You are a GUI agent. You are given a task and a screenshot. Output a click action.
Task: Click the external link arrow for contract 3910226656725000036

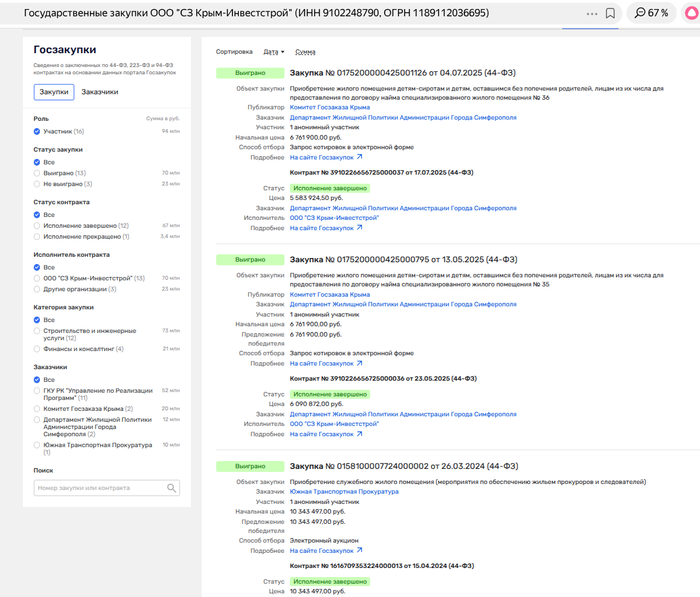[x=359, y=434]
